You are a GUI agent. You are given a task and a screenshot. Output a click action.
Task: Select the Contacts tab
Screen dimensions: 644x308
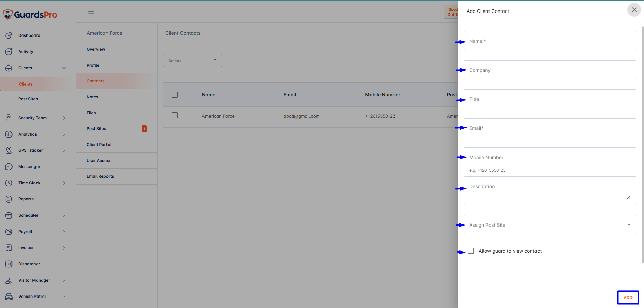[x=117, y=81]
